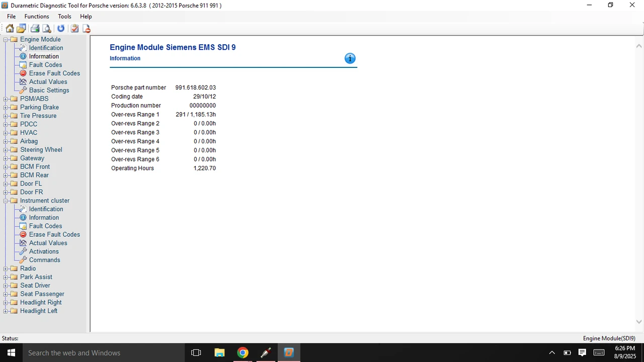
Task: Click the content pane scroll-down arrow
Action: (639, 322)
